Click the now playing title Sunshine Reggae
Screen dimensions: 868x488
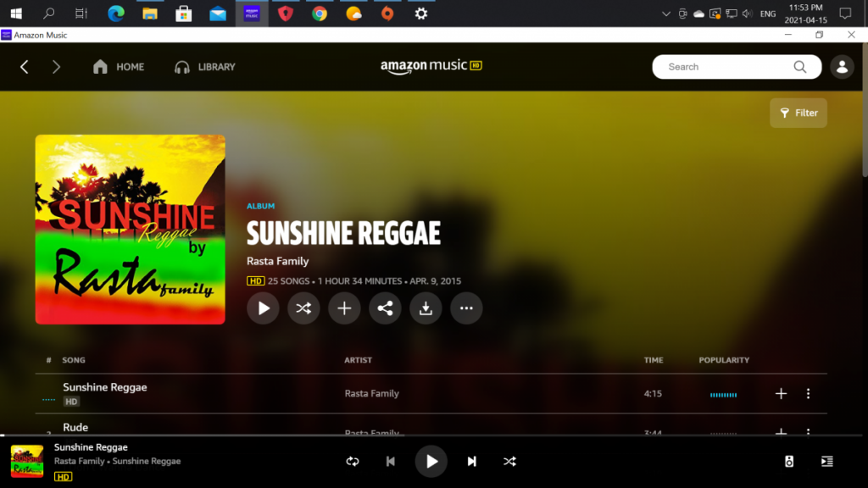click(x=91, y=447)
